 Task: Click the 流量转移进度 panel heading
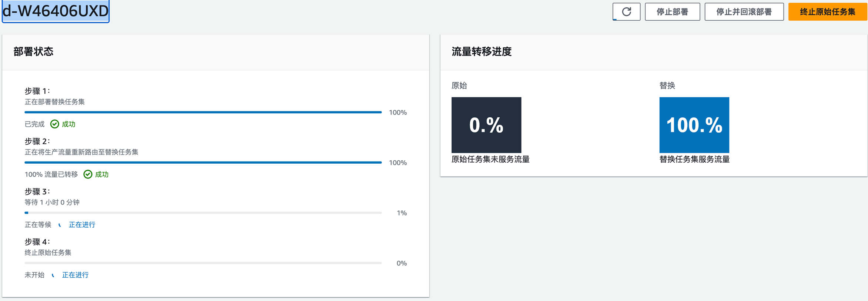(481, 51)
